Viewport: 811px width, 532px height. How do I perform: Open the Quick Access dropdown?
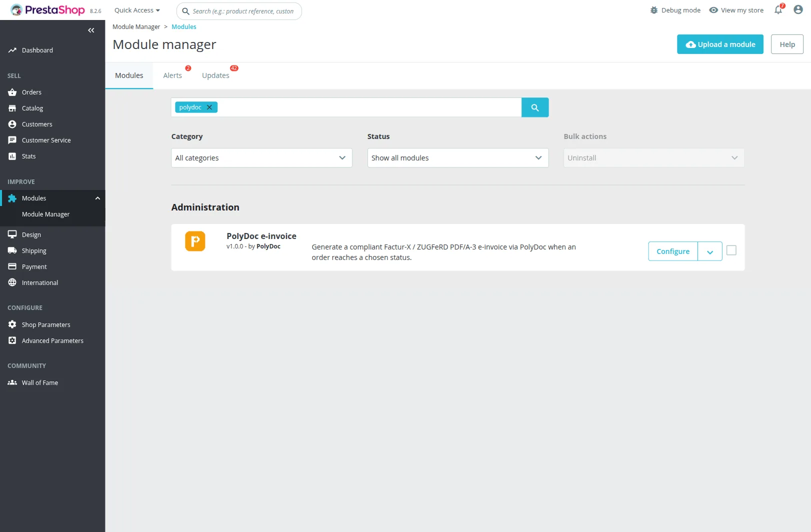pos(137,10)
